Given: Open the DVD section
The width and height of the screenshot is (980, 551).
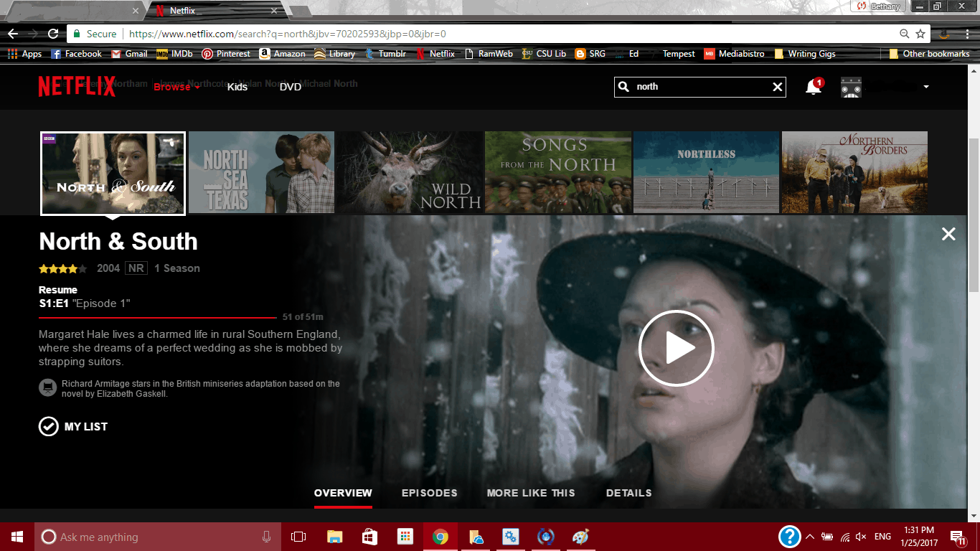Looking at the screenshot, I should pyautogui.click(x=291, y=87).
